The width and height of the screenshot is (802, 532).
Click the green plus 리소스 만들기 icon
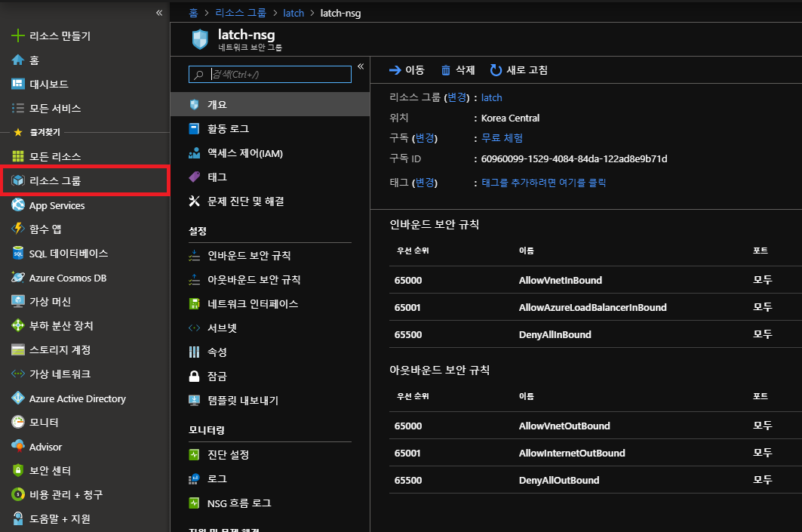point(18,35)
